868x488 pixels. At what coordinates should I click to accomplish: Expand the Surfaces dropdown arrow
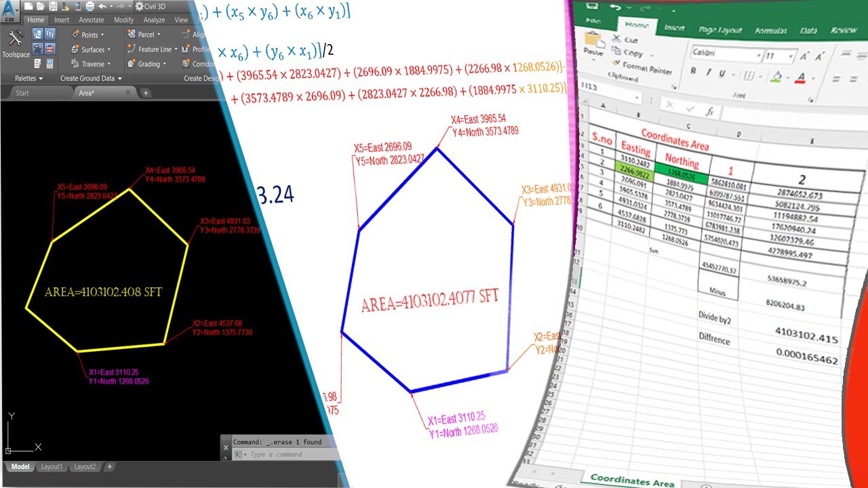point(108,49)
